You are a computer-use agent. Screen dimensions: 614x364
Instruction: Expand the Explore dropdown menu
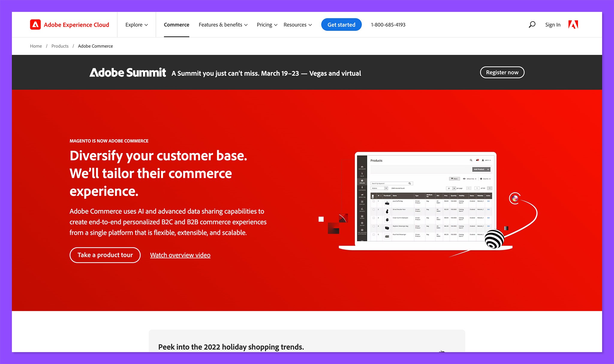[137, 25]
